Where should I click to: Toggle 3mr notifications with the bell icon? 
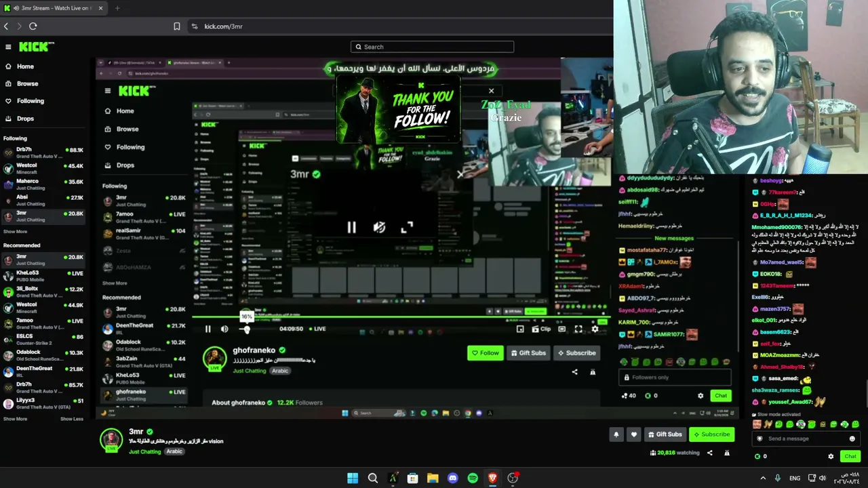point(616,434)
